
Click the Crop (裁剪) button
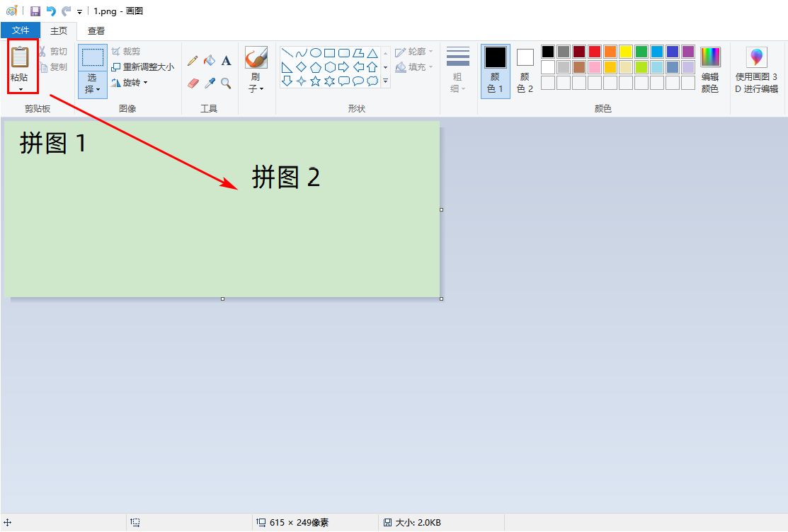(125, 51)
